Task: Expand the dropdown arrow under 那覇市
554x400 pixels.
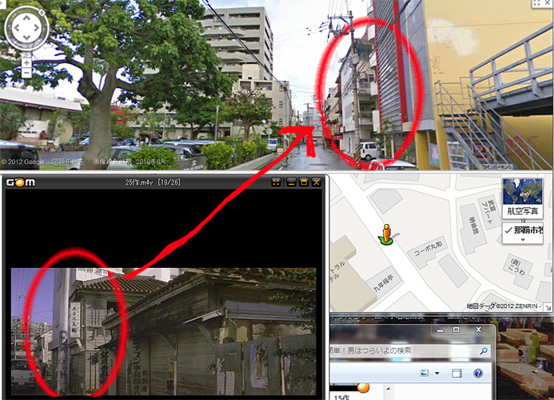Action: (x=523, y=240)
